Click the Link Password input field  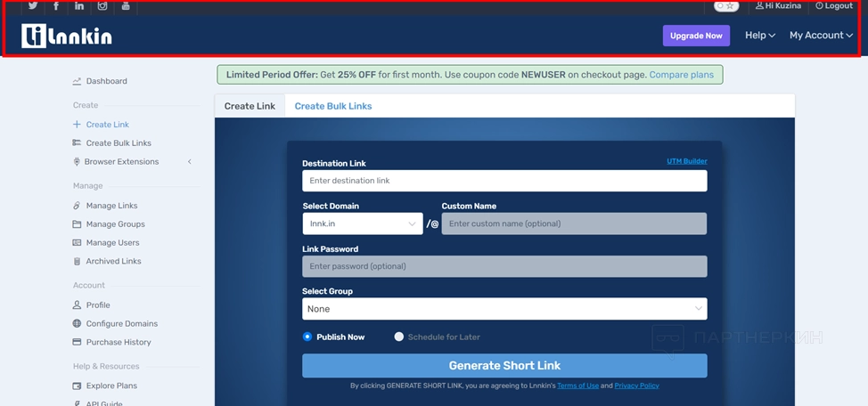[x=504, y=266]
